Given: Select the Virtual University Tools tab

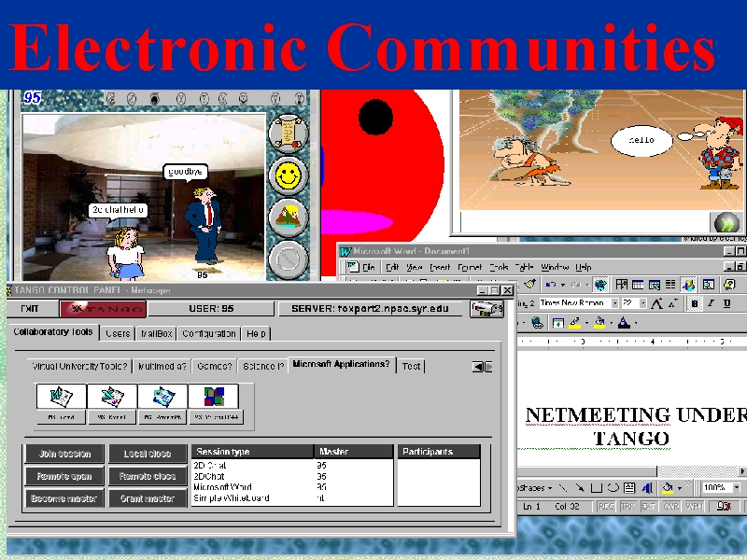Looking at the screenshot, I should click(79, 366).
